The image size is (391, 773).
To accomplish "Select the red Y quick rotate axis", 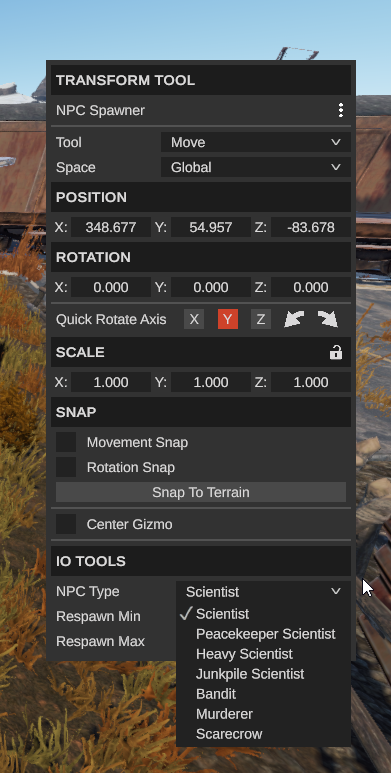I will (x=228, y=319).
